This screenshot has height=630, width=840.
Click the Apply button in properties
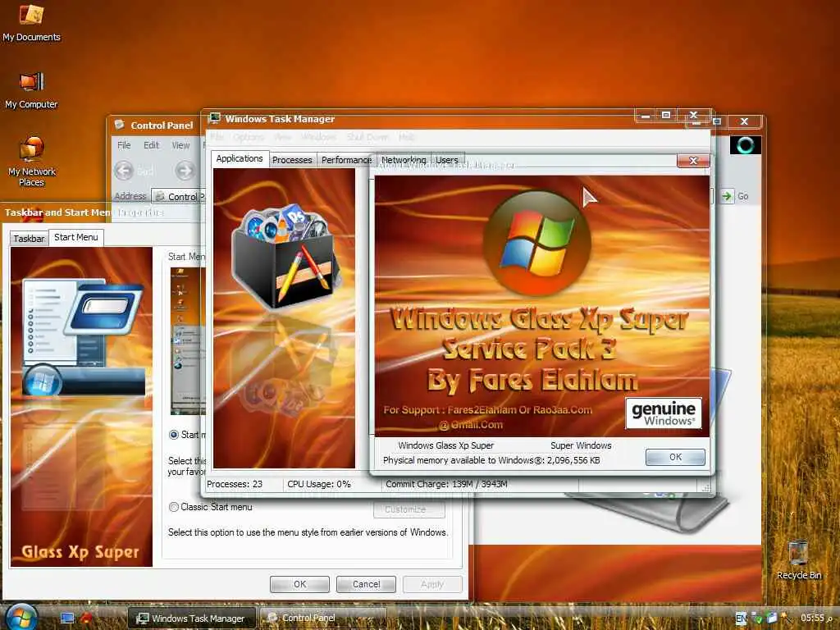pos(431,584)
